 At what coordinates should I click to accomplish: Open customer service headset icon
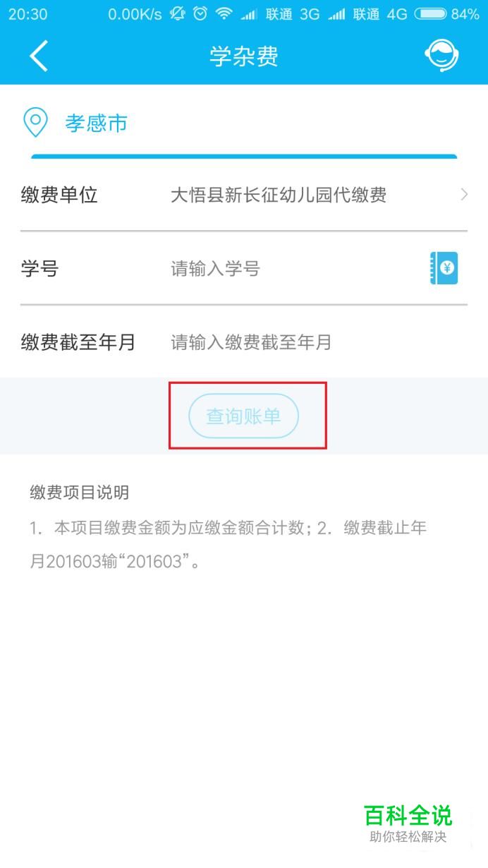click(442, 56)
